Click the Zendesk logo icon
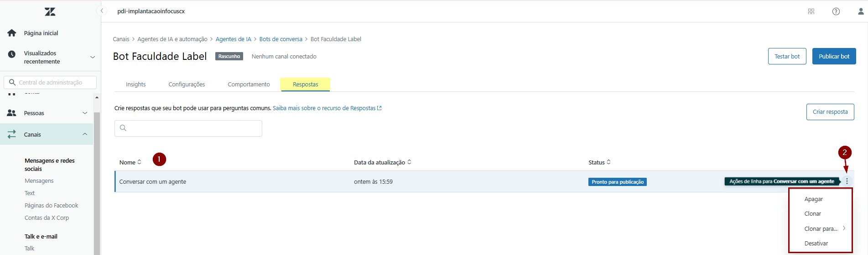Image resolution: width=868 pixels, height=255 pixels. click(50, 12)
